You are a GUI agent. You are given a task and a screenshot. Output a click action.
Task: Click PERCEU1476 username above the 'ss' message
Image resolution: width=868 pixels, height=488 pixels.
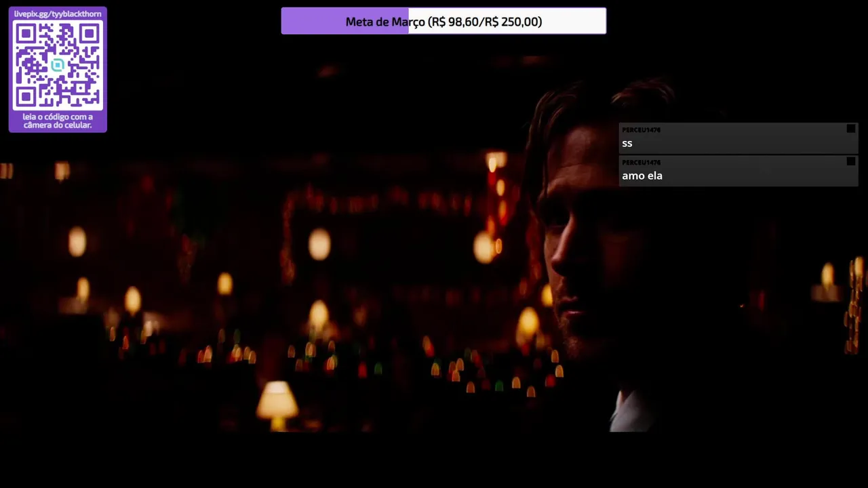tap(641, 129)
